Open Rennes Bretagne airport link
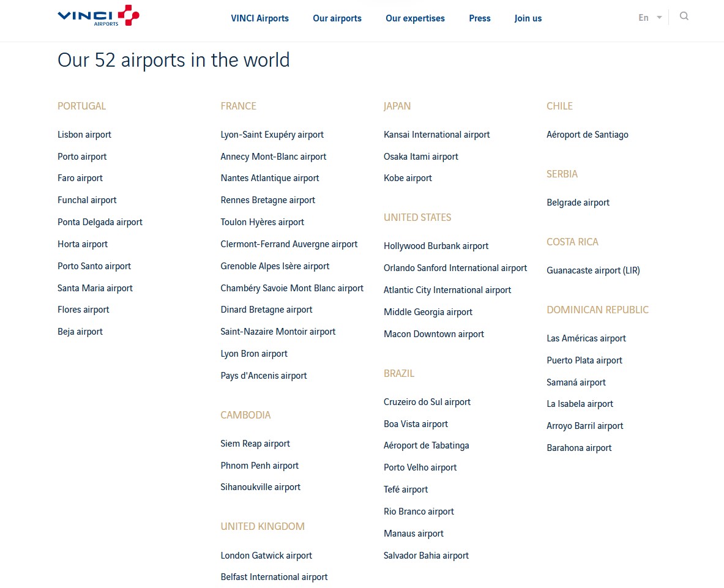 click(x=268, y=200)
